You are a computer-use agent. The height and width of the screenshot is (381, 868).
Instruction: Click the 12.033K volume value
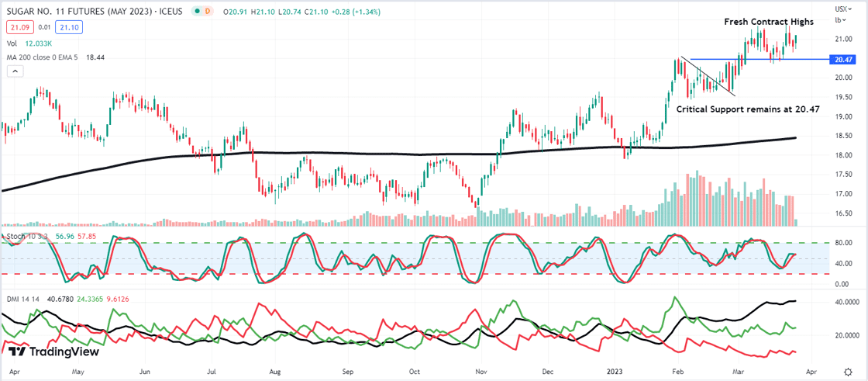point(39,42)
